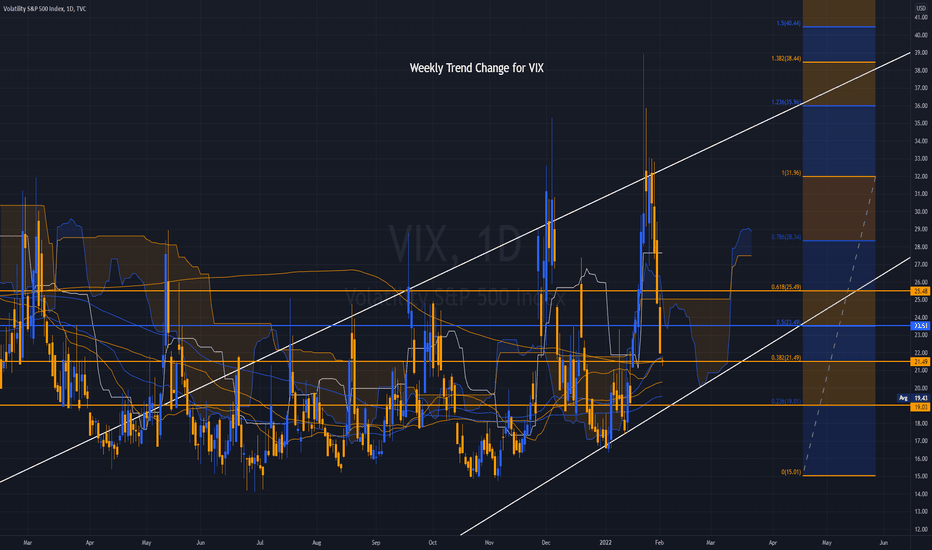Click the 32.00 tick on the price scale

click(921, 177)
